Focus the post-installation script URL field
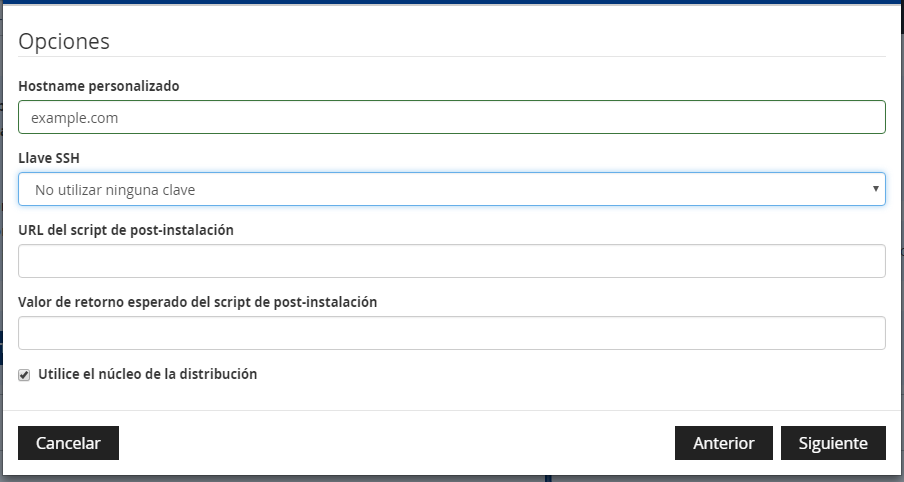Screen dimensions: 904x482 click(x=451, y=261)
